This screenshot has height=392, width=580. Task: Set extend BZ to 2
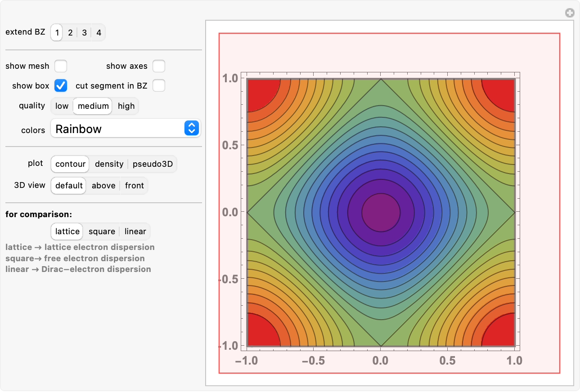(70, 32)
